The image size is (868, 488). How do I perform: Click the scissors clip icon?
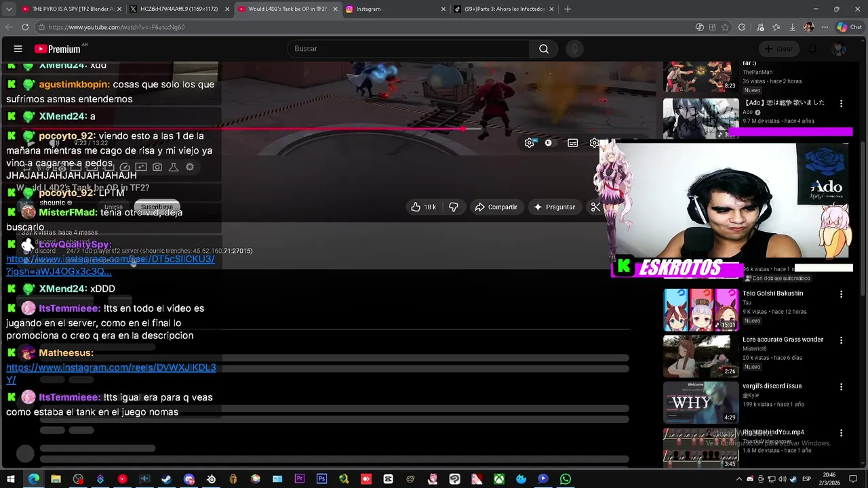595,207
